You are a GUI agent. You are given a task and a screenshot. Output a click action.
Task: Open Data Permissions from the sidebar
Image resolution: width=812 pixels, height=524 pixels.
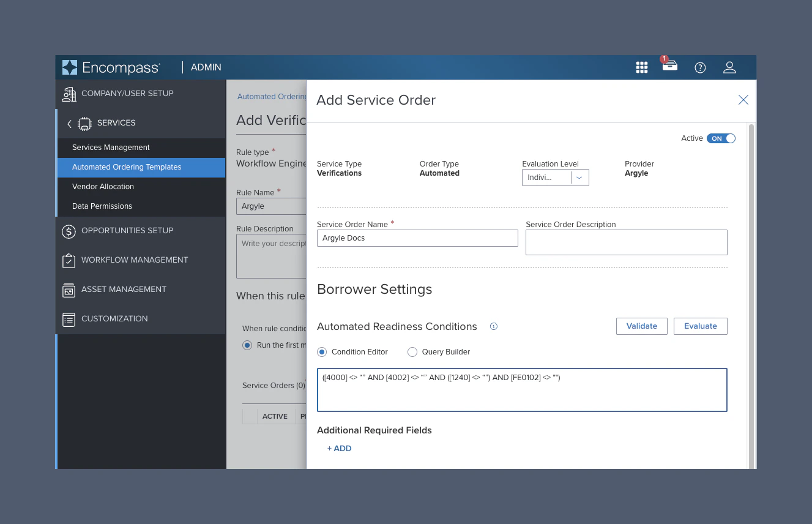(x=102, y=206)
